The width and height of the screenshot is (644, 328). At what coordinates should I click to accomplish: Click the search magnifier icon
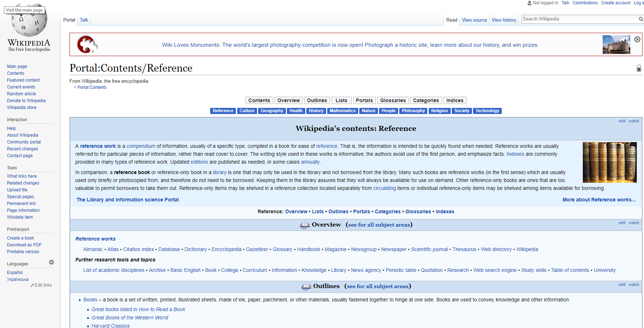click(641, 19)
